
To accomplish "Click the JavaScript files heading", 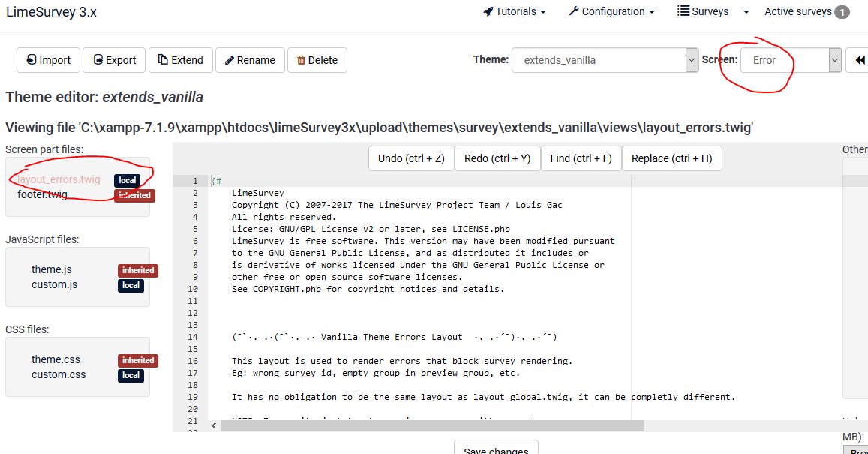I will click(x=42, y=239).
